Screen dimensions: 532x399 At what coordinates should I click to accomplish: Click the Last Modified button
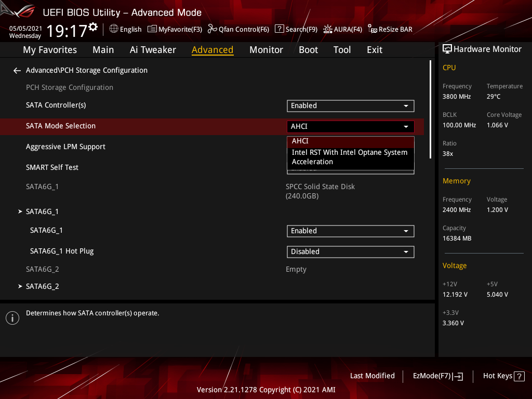pyautogui.click(x=372, y=376)
